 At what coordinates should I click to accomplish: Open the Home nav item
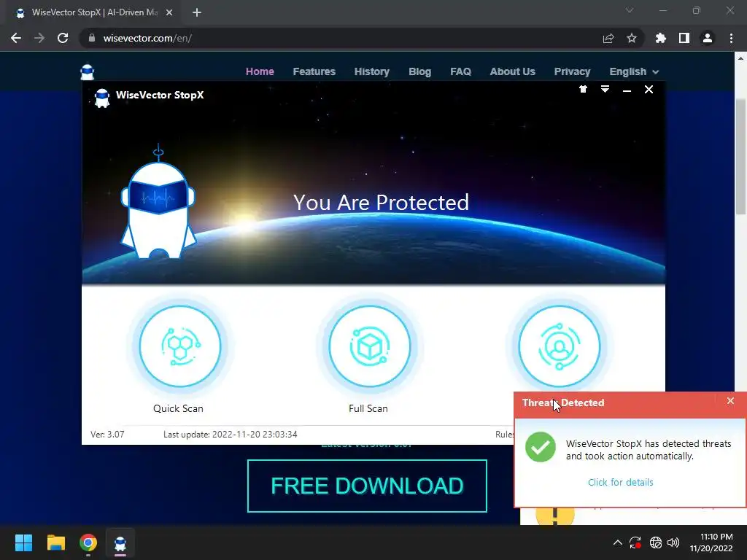260,71
